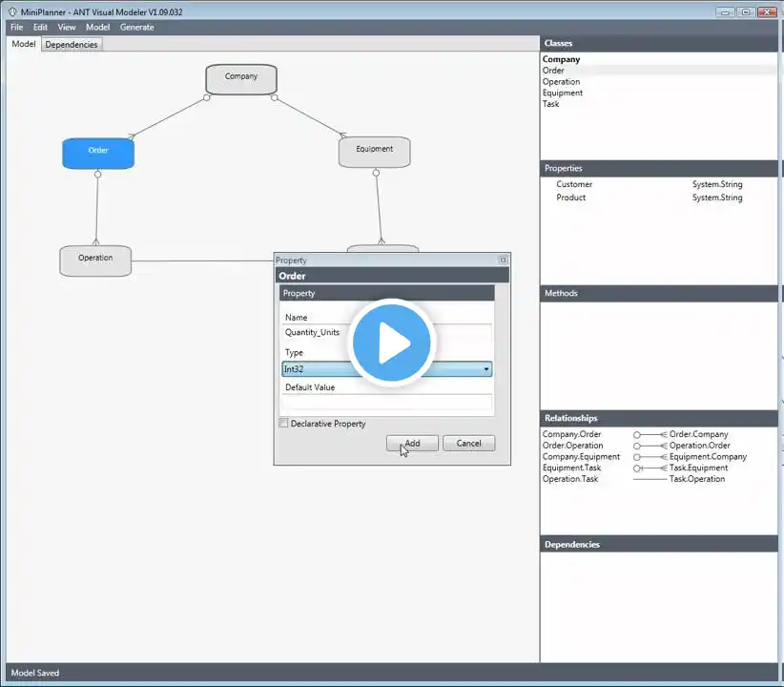Select the Company.Equipment relationship
The width and height of the screenshot is (784, 687).
[581, 457]
